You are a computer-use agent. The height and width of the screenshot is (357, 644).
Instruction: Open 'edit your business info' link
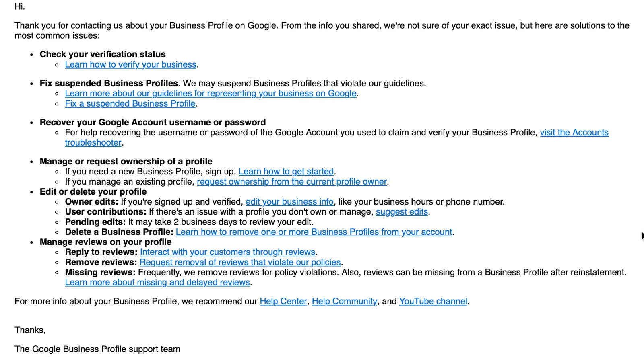click(x=289, y=202)
